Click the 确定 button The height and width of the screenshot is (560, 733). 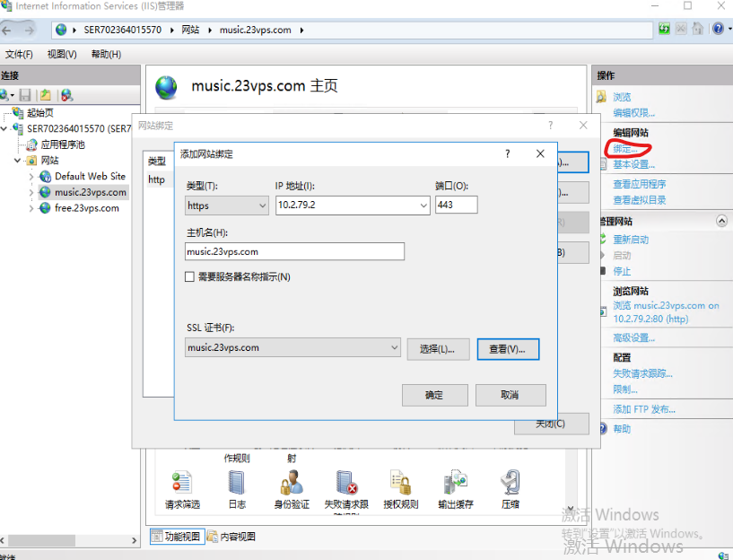tap(435, 396)
